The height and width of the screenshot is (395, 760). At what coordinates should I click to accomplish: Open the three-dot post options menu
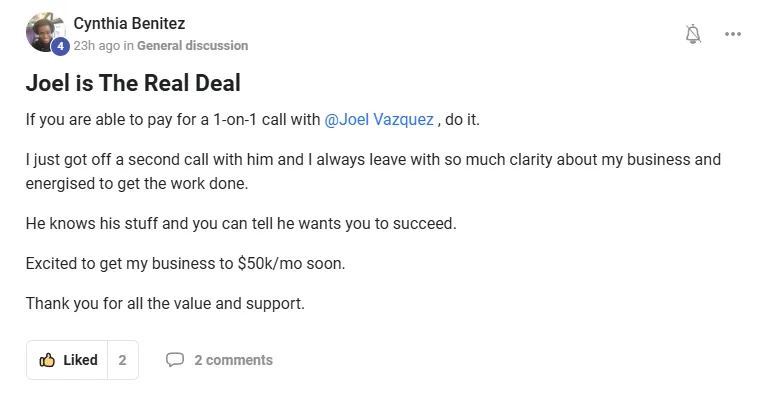click(733, 34)
